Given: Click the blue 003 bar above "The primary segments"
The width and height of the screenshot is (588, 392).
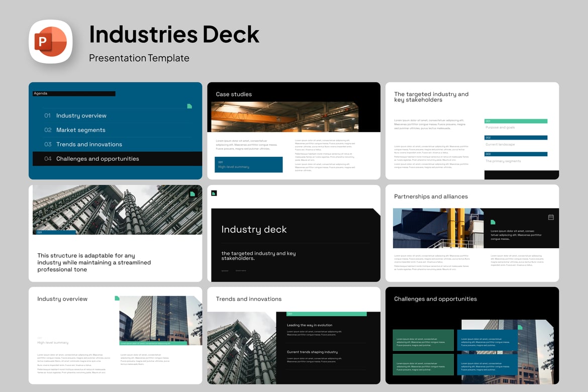Looking at the screenshot, I should tap(516, 154).
